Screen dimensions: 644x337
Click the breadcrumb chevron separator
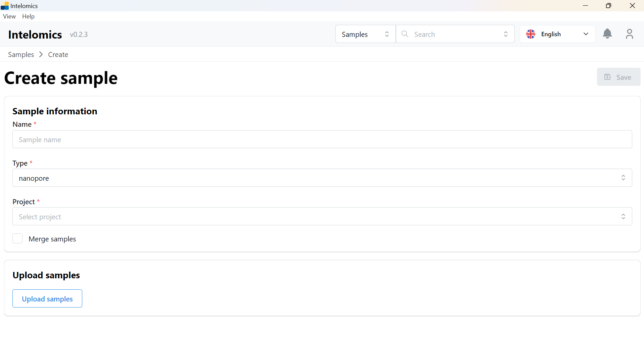[x=41, y=54]
